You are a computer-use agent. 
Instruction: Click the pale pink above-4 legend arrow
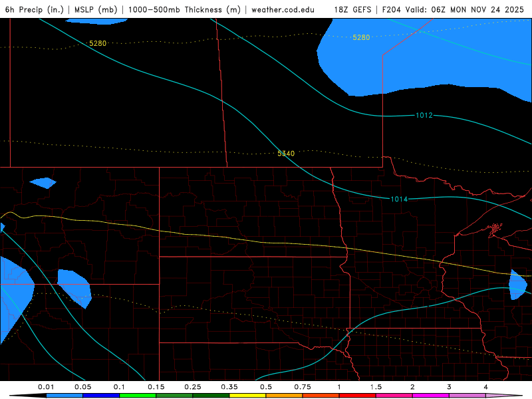tap(504, 396)
